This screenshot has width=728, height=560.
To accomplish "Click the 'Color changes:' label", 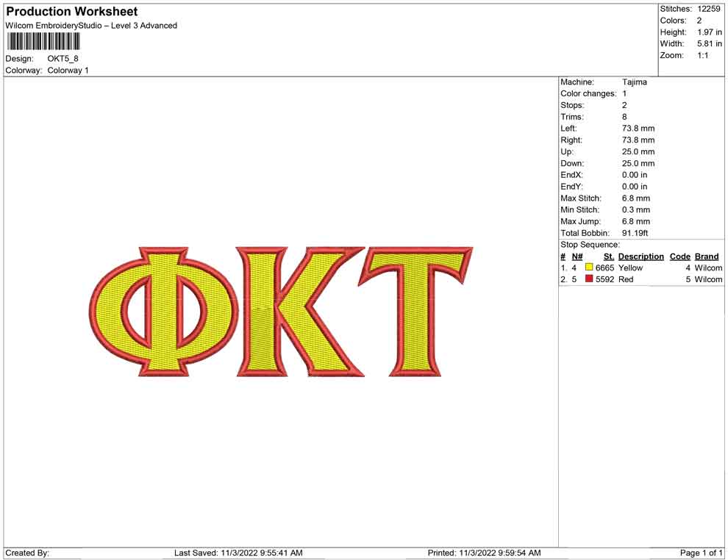I will click(588, 93).
